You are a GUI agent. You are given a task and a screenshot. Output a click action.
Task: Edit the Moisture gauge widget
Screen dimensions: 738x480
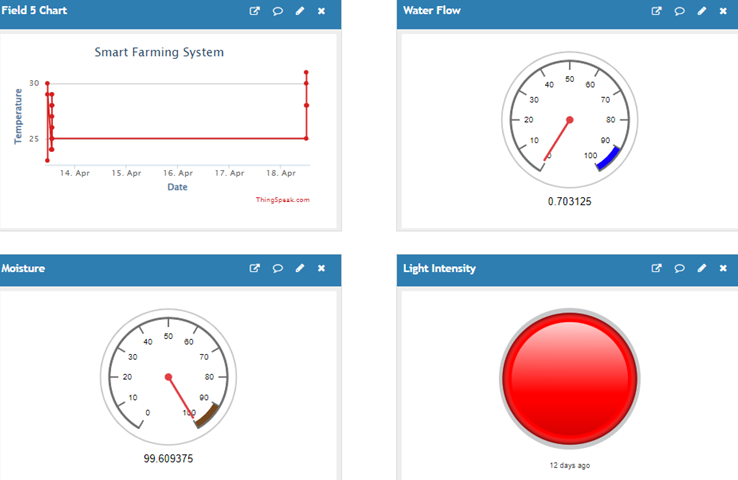click(x=300, y=268)
